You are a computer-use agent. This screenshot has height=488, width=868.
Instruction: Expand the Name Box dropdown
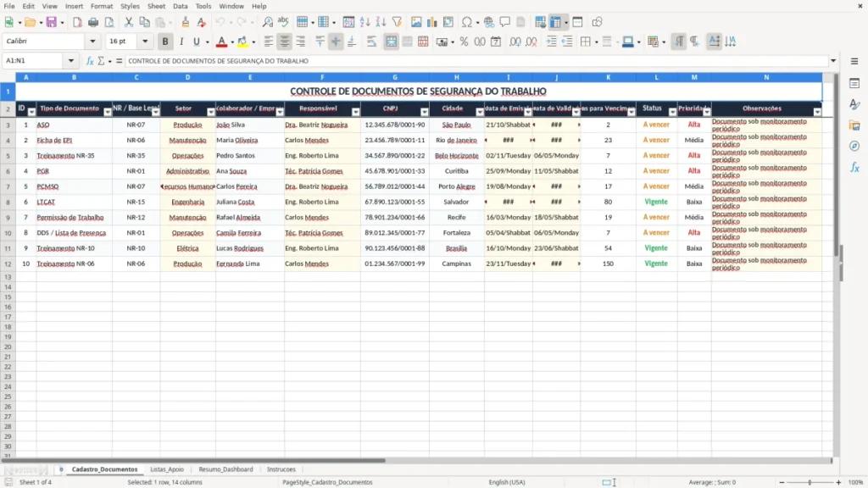click(71, 61)
